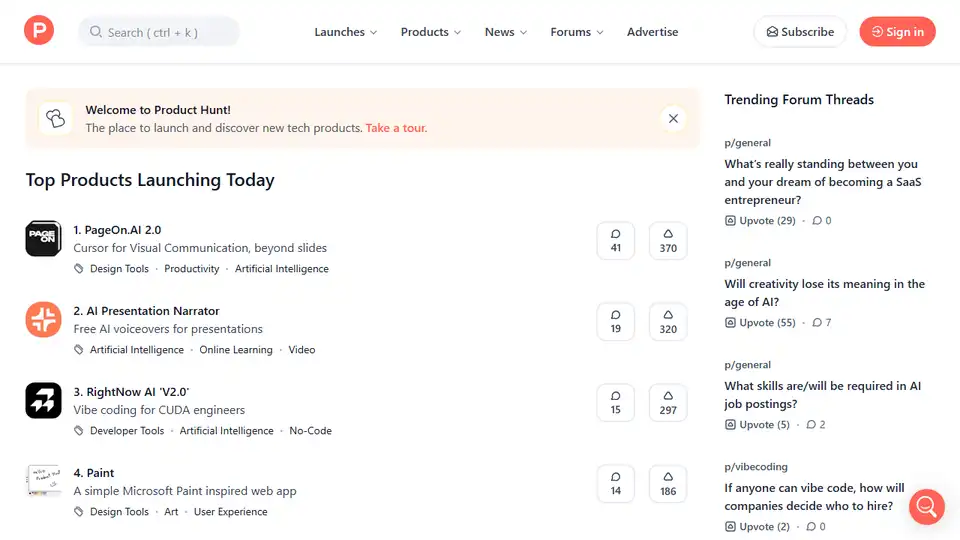Upvote the creativity and AI forum thread
This screenshot has height=540, width=960.
click(760, 323)
